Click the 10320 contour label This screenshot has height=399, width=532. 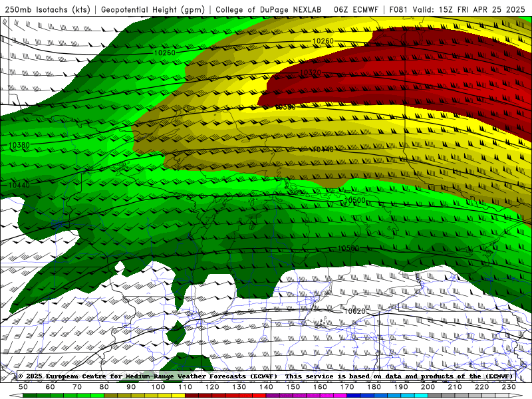[x=310, y=72]
